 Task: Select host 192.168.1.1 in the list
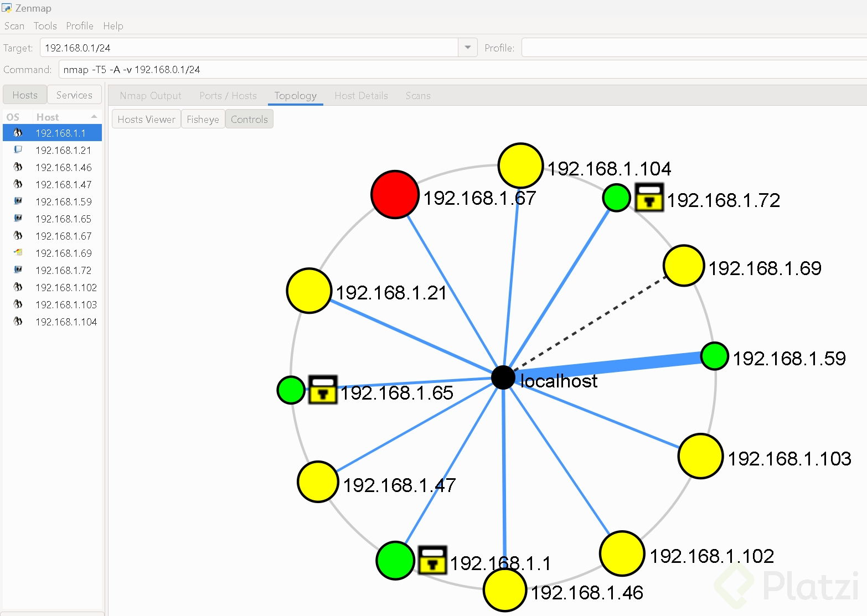pyautogui.click(x=53, y=133)
